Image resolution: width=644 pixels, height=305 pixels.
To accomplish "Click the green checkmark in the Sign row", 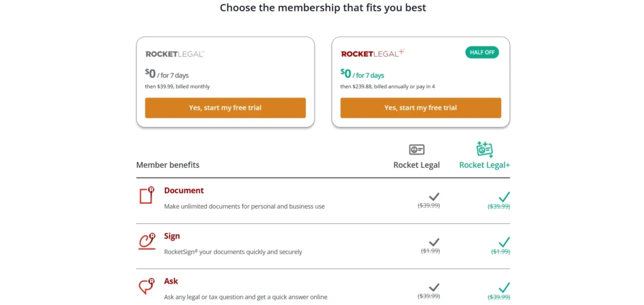I will pyautogui.click(x=504, y=242).
